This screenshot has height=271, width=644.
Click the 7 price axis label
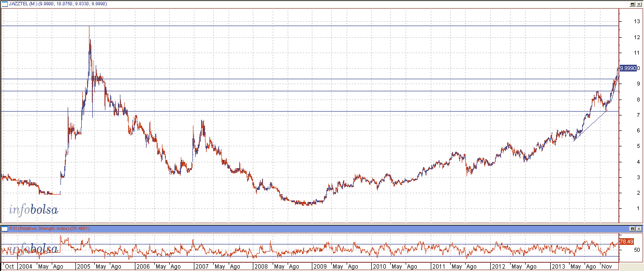[x=639, y=114]
